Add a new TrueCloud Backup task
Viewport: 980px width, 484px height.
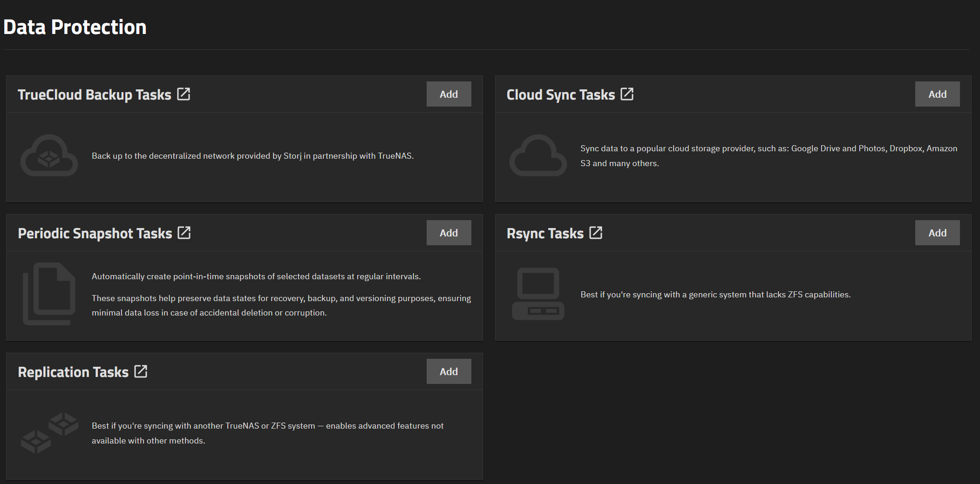[x=448, y=94]
